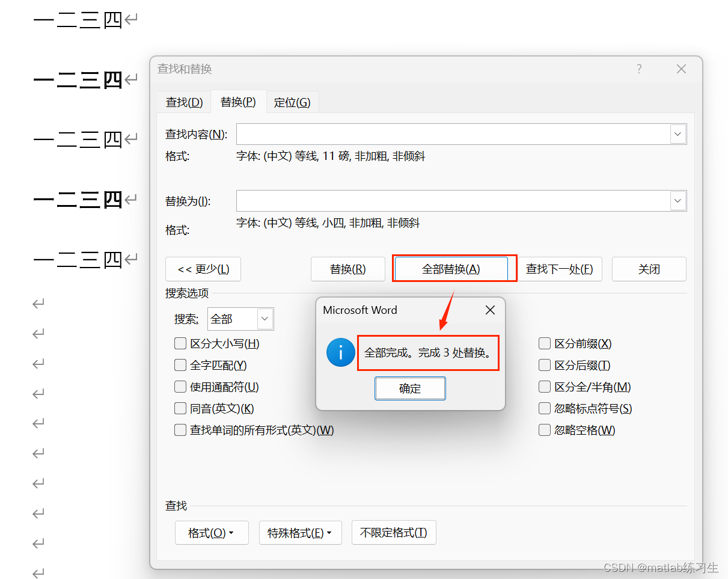Click into the 替换为 input field

click(x=454, y=201)
